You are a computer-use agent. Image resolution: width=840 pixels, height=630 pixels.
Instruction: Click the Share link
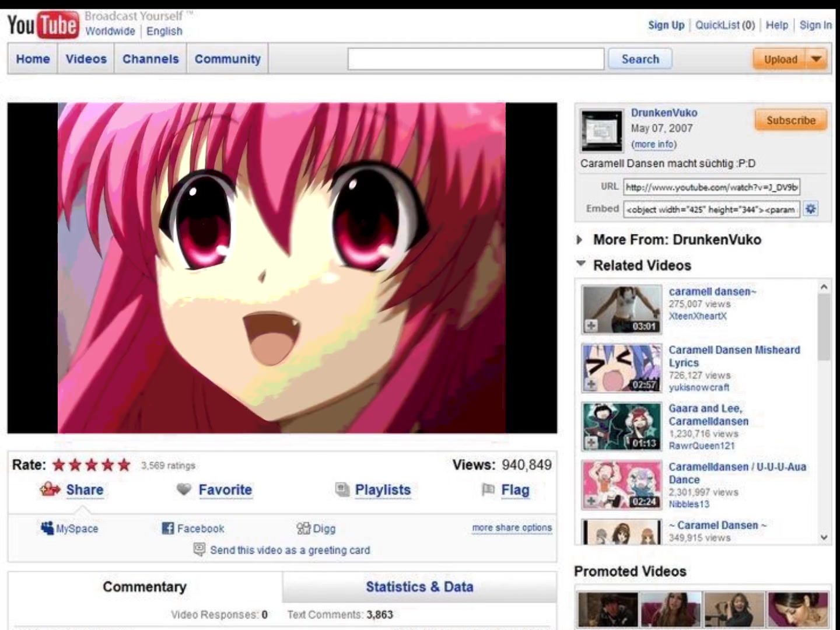[x=85, y=489]
